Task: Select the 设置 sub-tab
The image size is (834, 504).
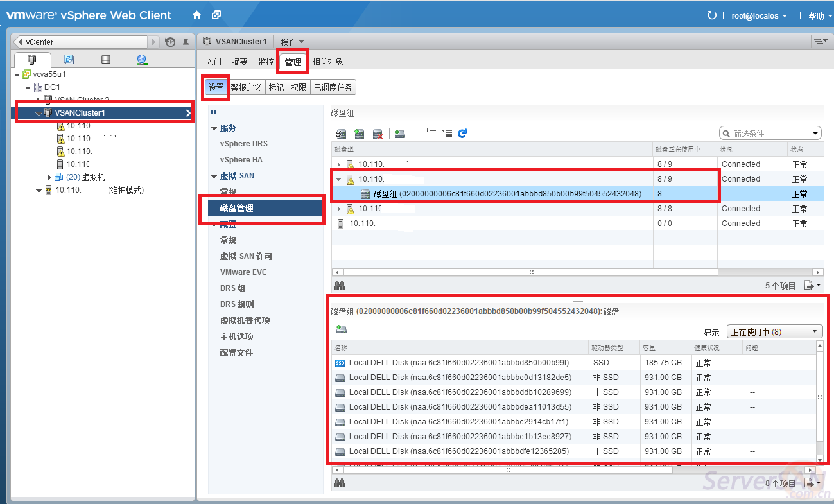Action: click(216, 87)
